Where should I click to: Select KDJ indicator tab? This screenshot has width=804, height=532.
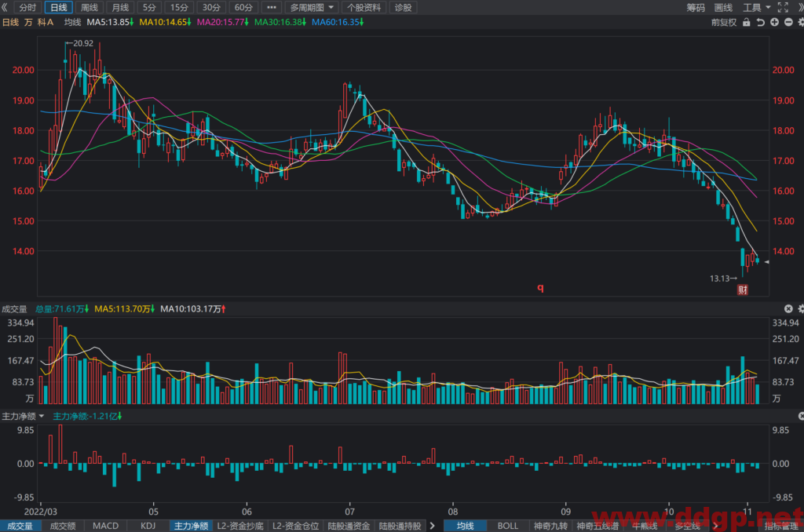coord(148,526)
